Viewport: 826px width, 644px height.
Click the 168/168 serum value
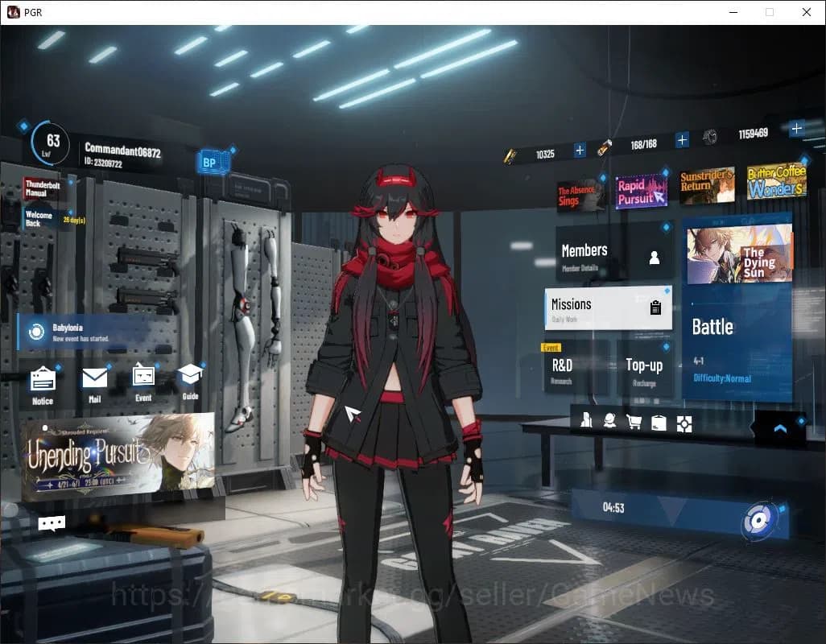click(644, 144)
